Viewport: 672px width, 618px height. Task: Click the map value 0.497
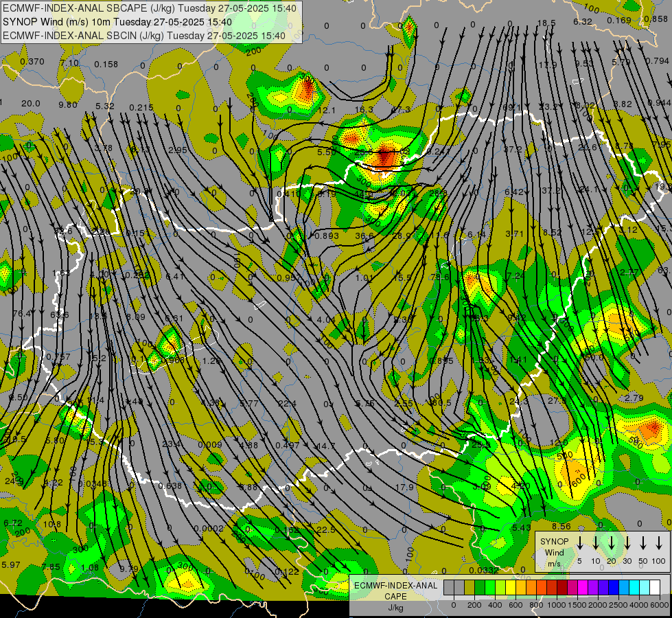pyautogui.click(x=287, y=445)
